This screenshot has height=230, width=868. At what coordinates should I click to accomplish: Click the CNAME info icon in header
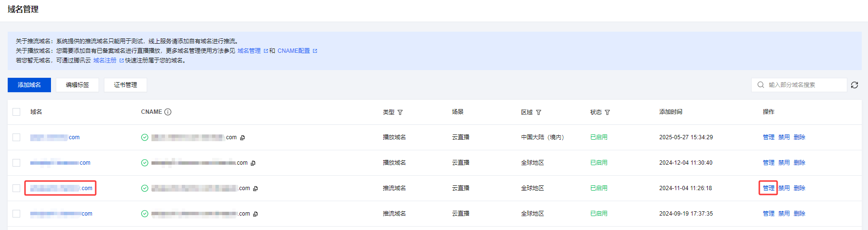tap(168, 112)
